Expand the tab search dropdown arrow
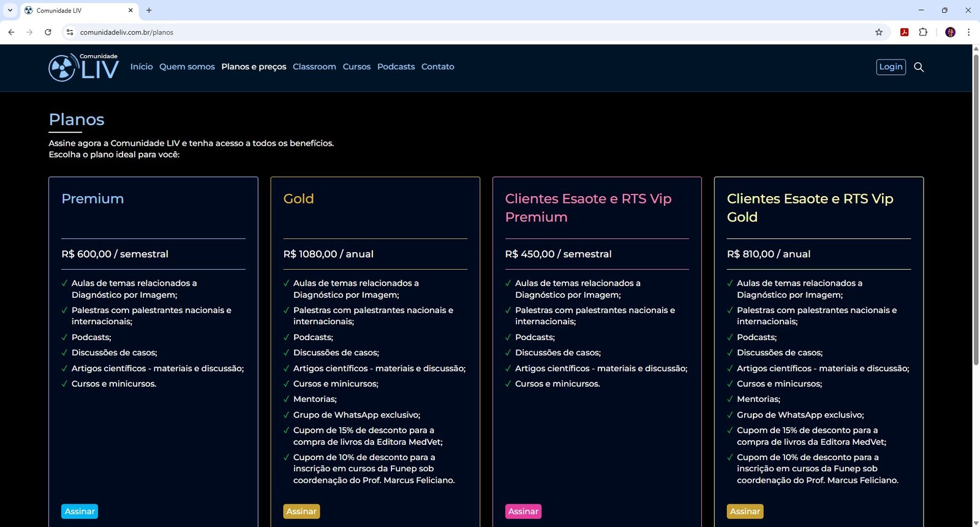 (10, 10)
